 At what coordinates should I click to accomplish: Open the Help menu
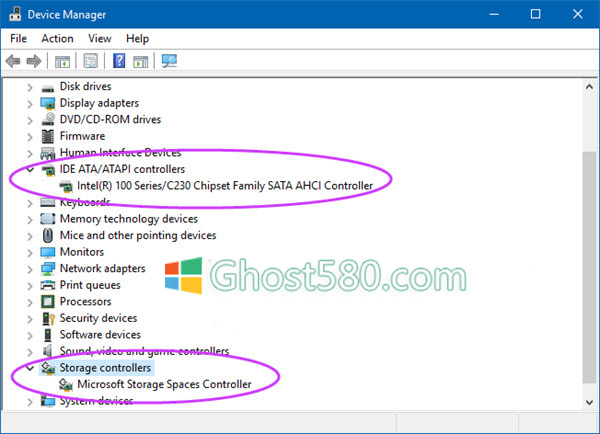click(137, 39)
